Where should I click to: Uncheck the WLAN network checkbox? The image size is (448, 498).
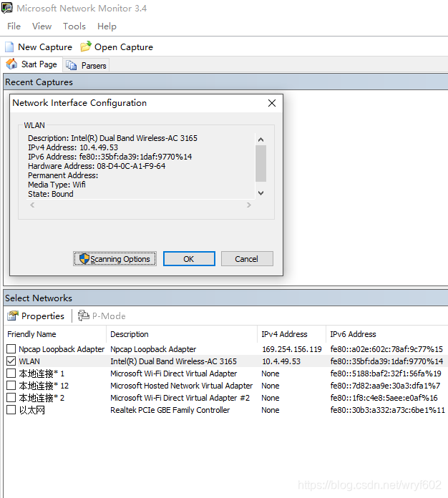pos(11,361)
